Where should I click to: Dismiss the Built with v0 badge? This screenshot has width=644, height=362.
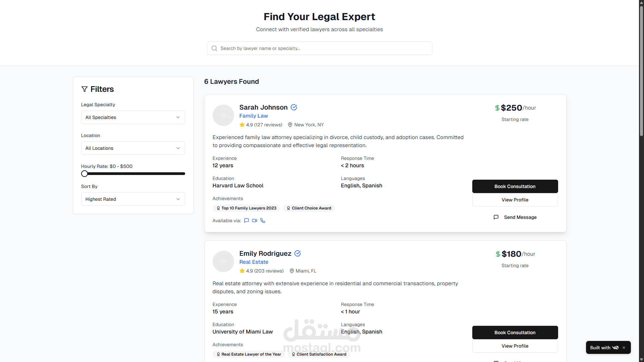click(x=624, y=348)
